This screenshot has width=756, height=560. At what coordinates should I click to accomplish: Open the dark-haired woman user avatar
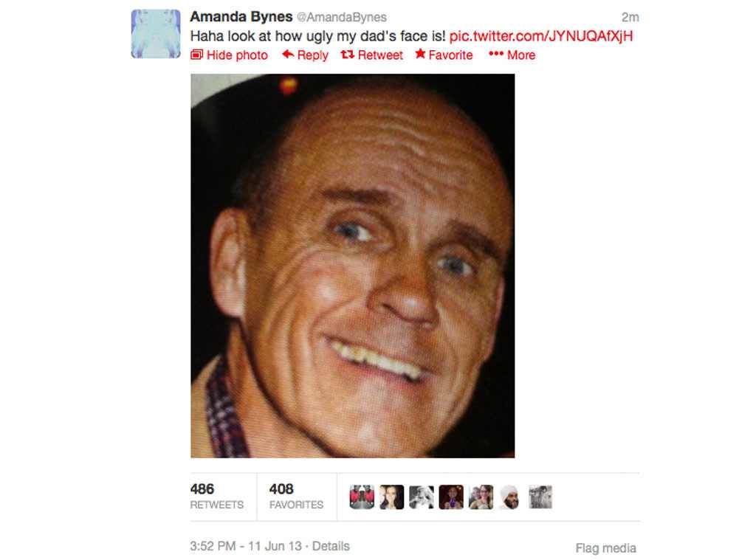(x=391, y=497)
